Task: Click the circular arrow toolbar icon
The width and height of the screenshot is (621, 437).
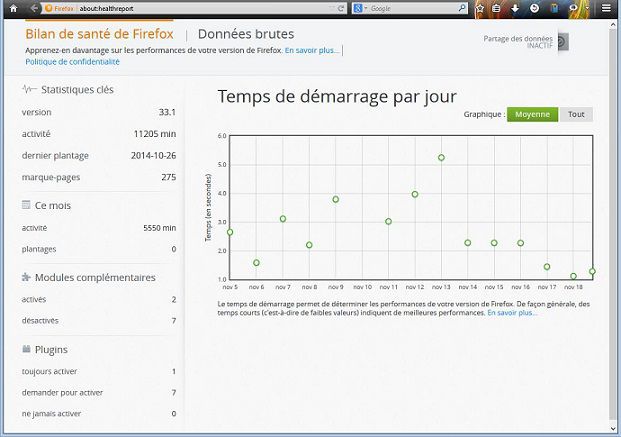Action: tap(534, 8)
